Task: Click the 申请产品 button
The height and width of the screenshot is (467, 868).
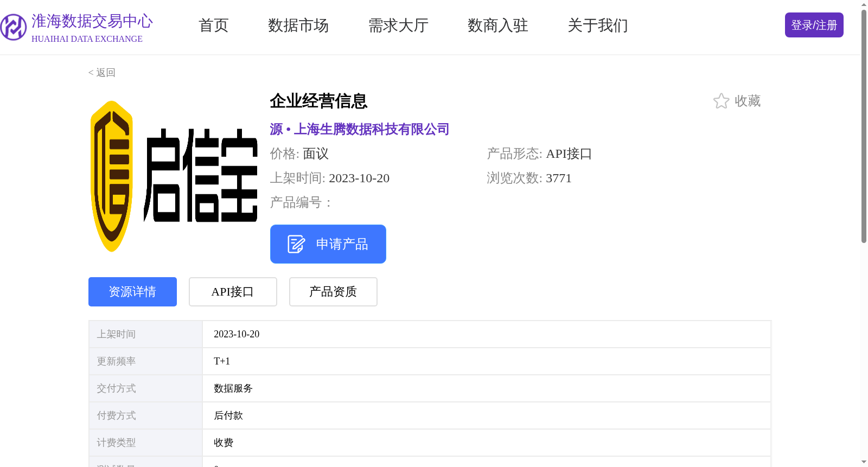Action: point(328,244)
